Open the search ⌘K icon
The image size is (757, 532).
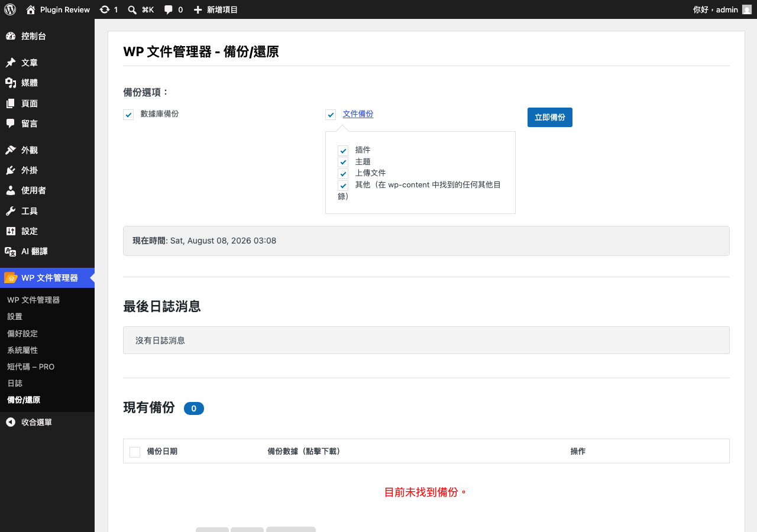(x=132, y=9)
